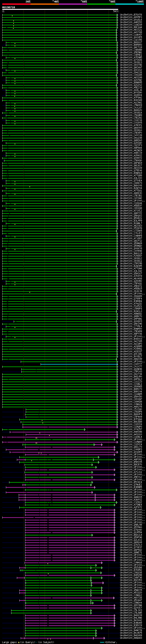Image resolution: width=146 pixels, height=644 pixels.
Task: Open hit UniRef100_Q016L6
Action: 131,20
